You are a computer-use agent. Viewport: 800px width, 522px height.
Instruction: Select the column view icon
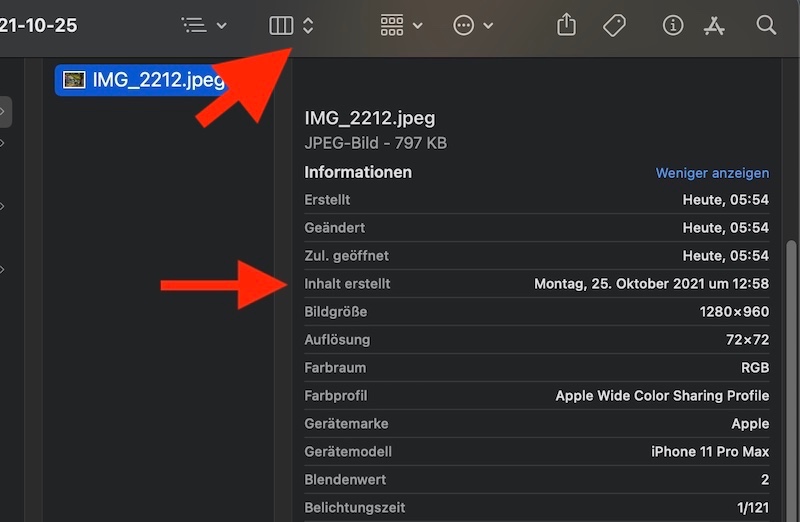281,25
